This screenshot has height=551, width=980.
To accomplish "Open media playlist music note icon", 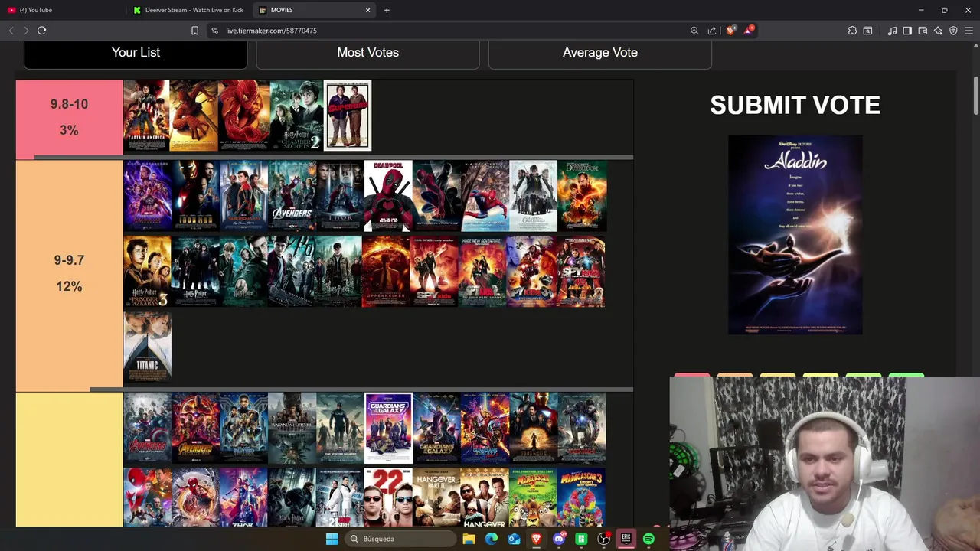I will [892, 31].
